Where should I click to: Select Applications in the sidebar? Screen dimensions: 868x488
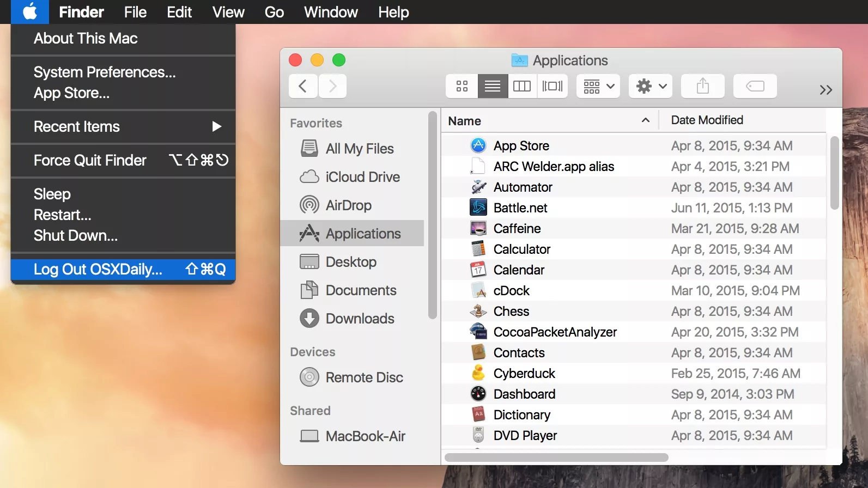[x=352, y=234]
